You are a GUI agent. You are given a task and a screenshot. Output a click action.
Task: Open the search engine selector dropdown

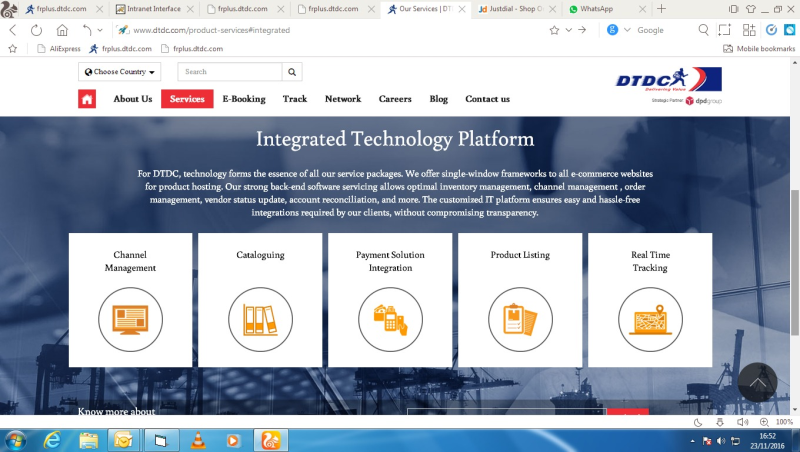(x=627, y=30)
